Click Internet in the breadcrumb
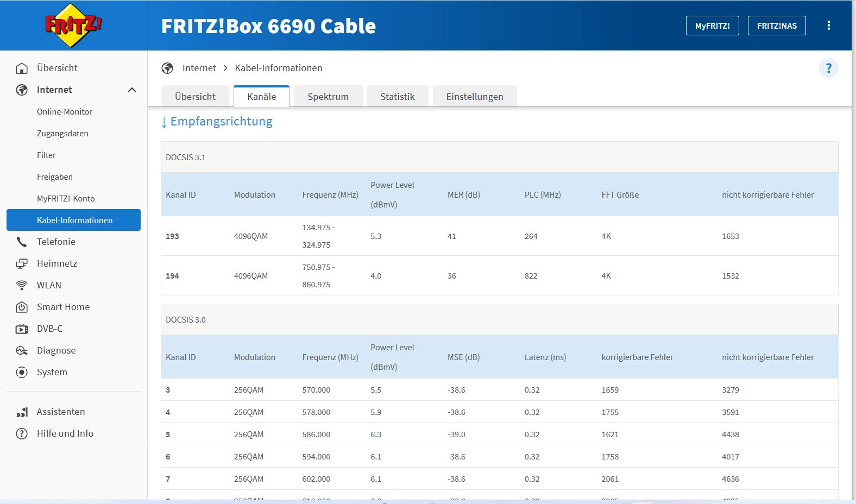 199,68
